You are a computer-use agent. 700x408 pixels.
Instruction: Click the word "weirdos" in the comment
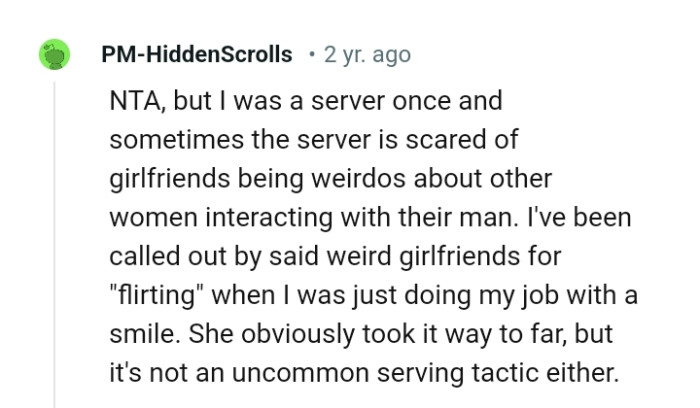click(x=358, y=178)
